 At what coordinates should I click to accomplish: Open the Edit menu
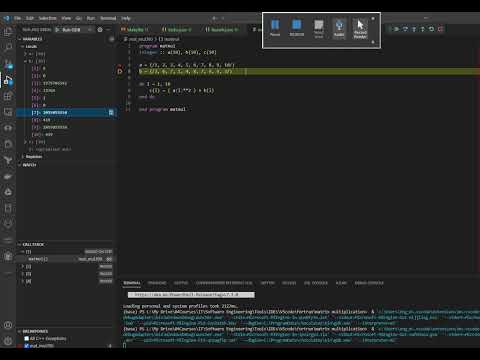coord(30,18)
